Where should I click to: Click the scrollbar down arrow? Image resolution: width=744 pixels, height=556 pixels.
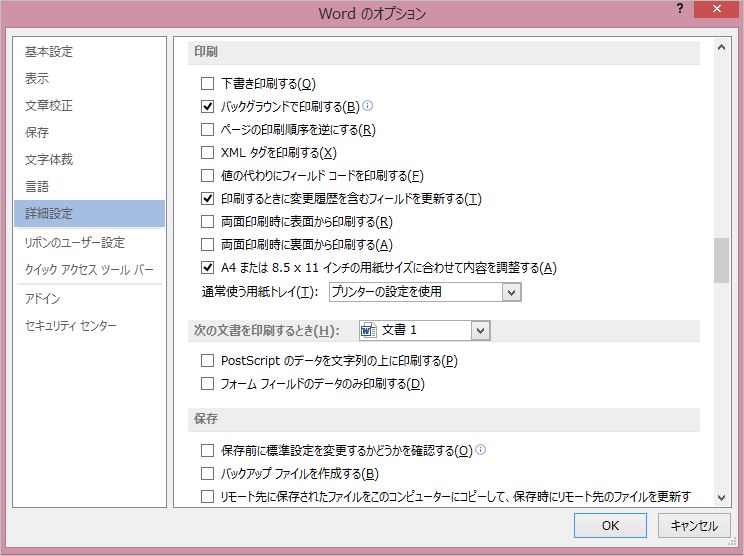[721, 498]
